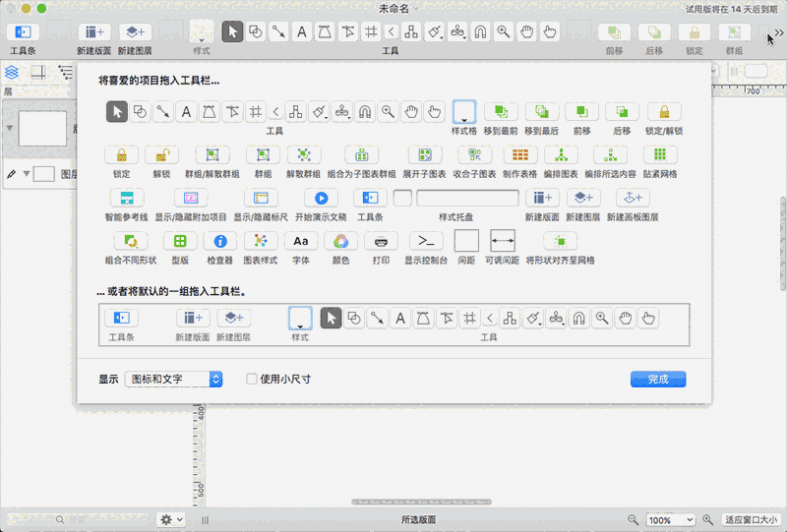Viewport: 787px width, 532px height.
Task: Click the 贴紧网格 snap-to-grid icon
Action: [660, 154]
